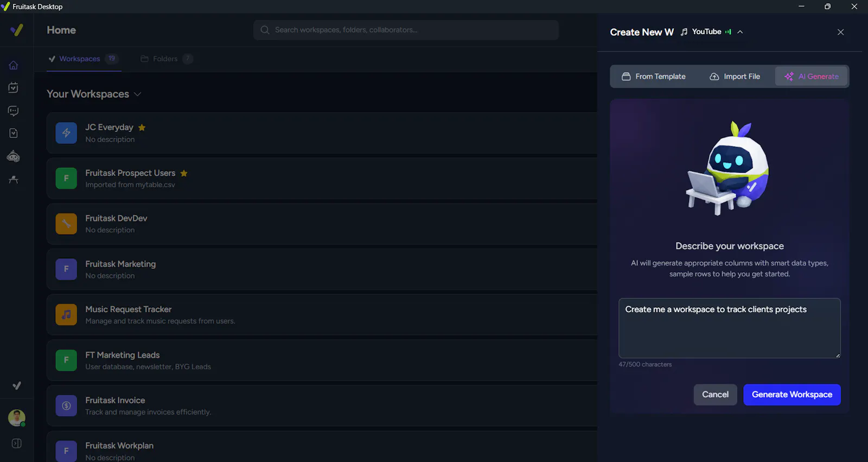Click the YouTube now-playing label
Screen dimensions: 868x462
coord(706,31)
